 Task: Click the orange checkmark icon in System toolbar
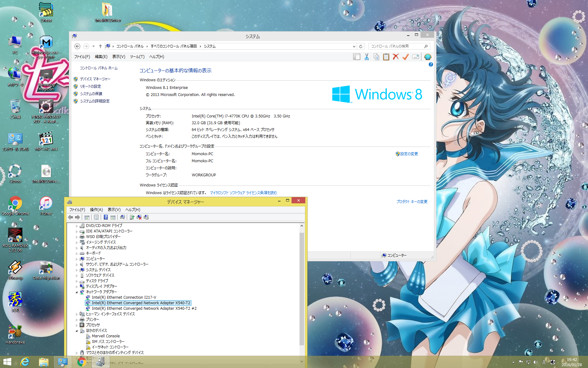pyautogui.click(x=405, y=57)
